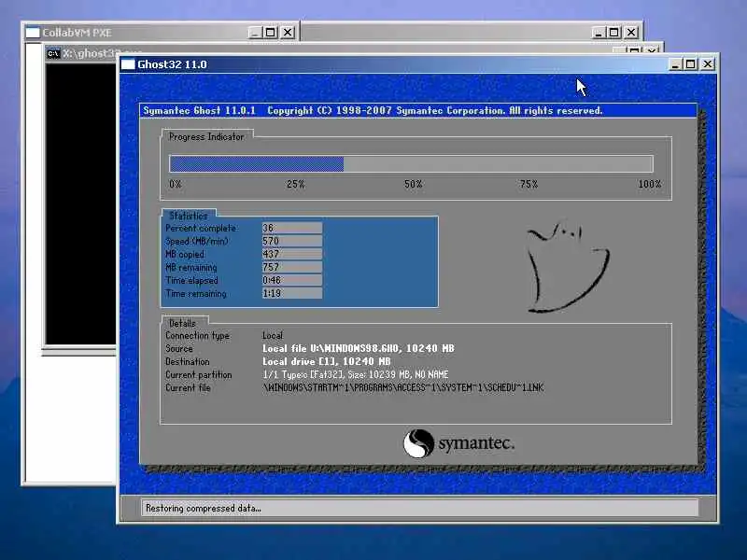Click the Current partition Fat32 details text
Viewport: 747px width, 560px height.
tap(356, 375)
